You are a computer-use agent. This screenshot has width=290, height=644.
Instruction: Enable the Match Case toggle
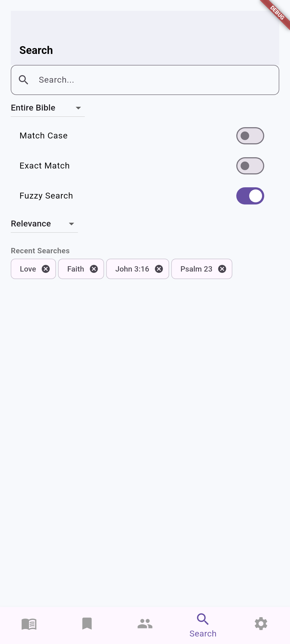pyautogui.click(x=250, y=136)
